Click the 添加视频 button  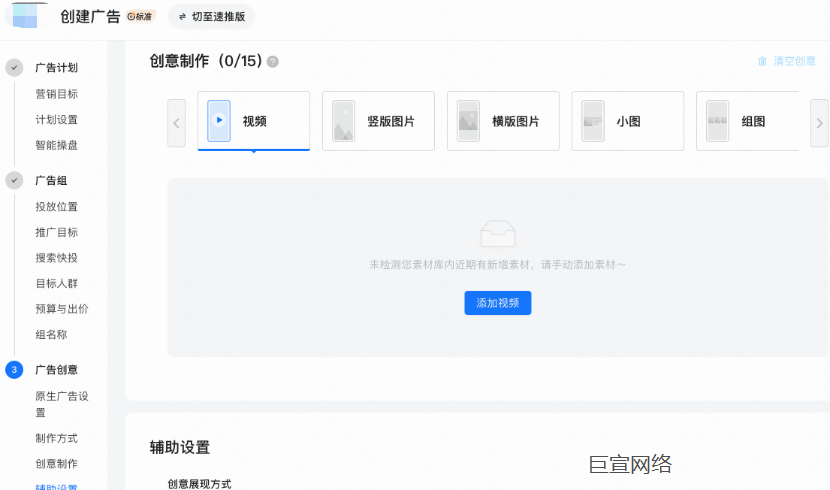(498, 303)
